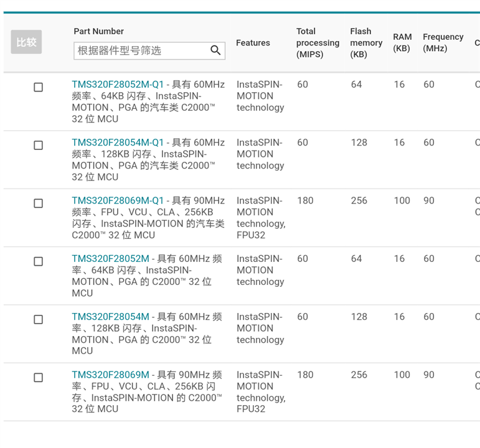The width and height of the screenshot is (480, 448).
Task: Check the TMS320F28069M-Q1 row checkbox
Action: pyautogui.click(x=38, y=203)
